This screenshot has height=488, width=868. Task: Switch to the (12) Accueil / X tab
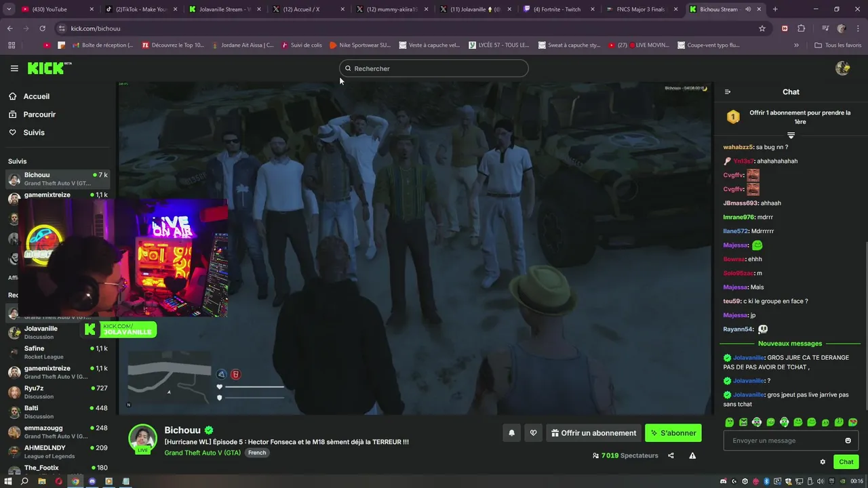[x=308, y=9]
